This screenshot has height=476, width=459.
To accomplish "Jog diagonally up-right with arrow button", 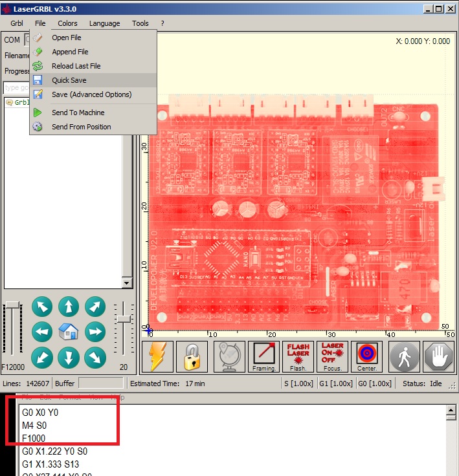I will click(x=95, y=307).
